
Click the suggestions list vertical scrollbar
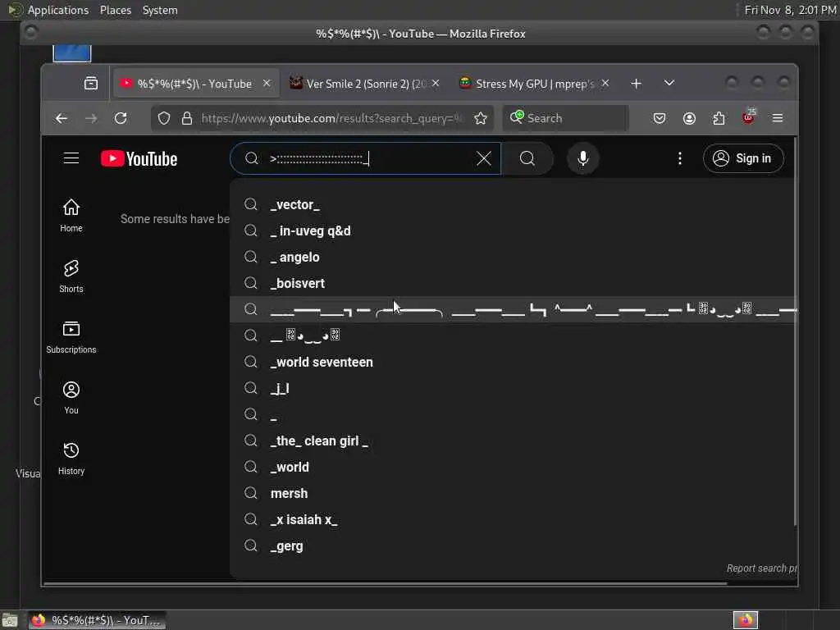(796, 332)
